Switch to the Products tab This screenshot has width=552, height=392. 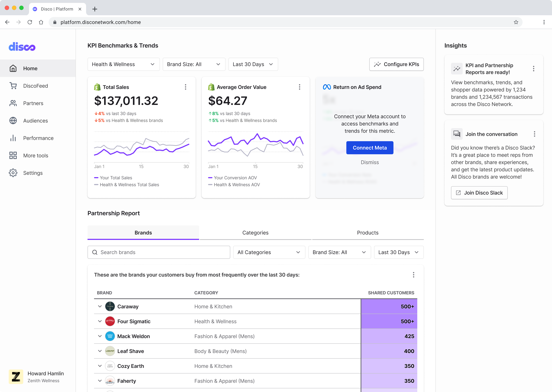pyautogui.click(x=368, y=233)
